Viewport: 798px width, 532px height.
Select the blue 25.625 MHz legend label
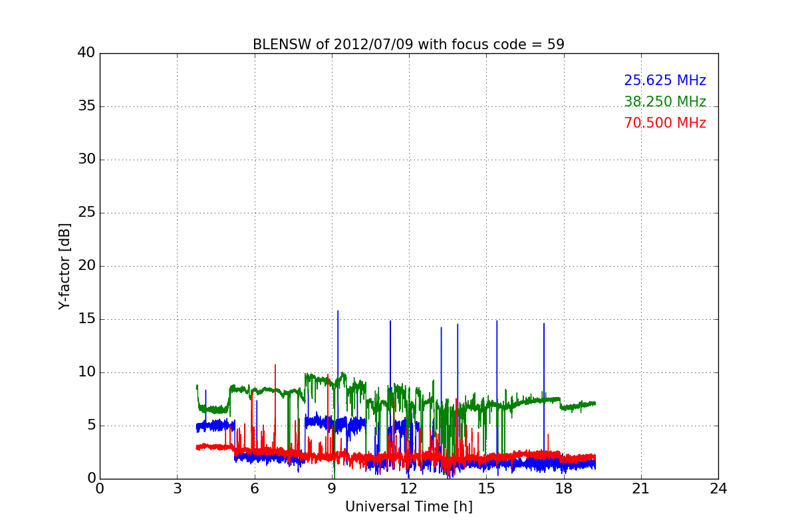pos(665,80)
